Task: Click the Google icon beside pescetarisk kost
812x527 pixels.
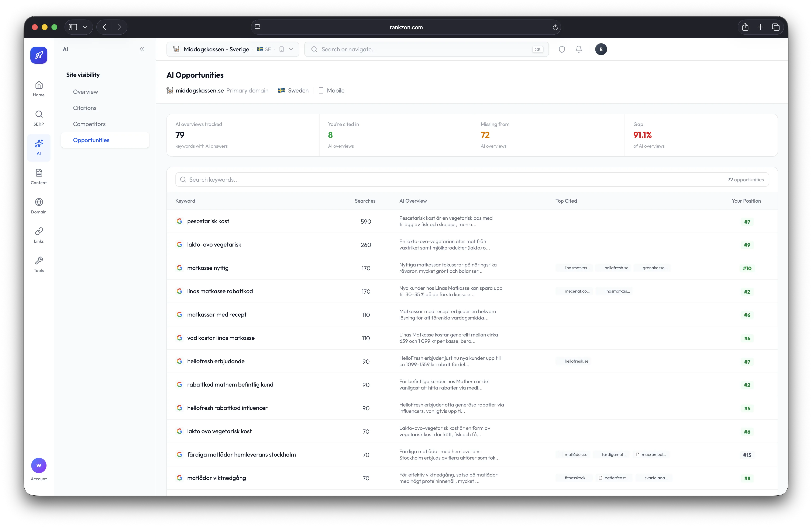Action: coord(179,221)
